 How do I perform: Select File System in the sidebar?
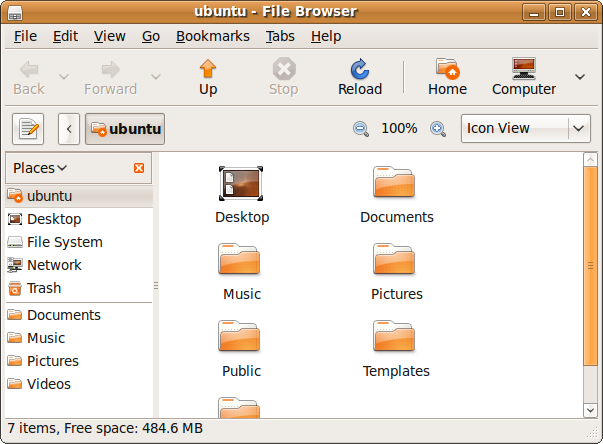[x=64, y=242]
